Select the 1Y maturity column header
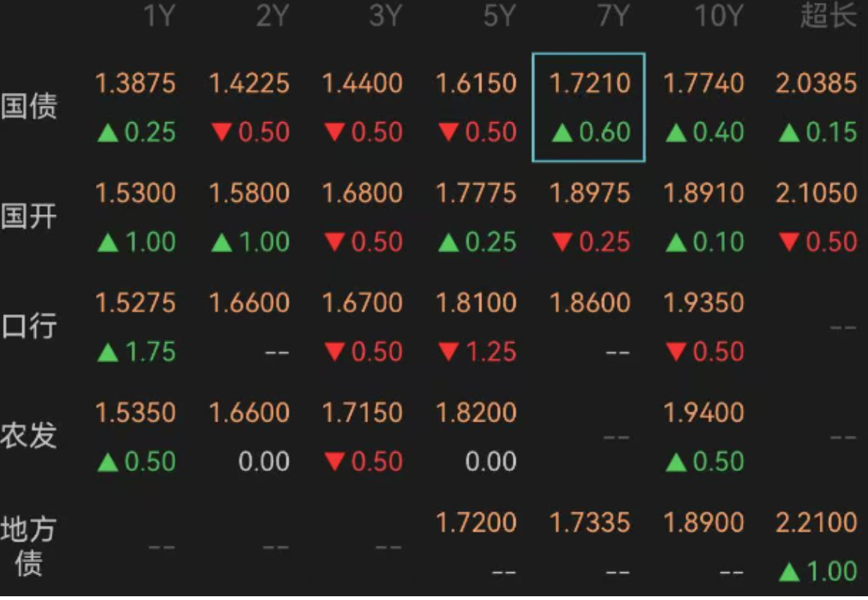 [158, 16]
